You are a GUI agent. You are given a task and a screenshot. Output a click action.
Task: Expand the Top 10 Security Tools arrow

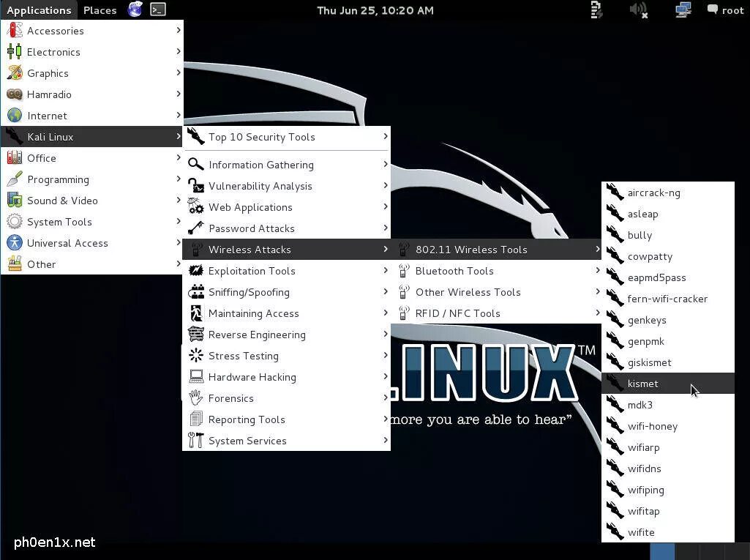click(385, 136)
